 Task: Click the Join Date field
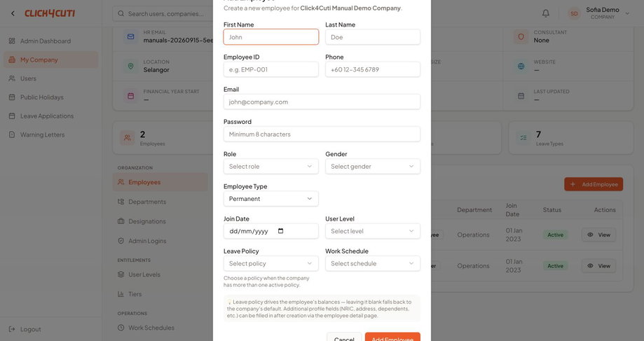271,231
